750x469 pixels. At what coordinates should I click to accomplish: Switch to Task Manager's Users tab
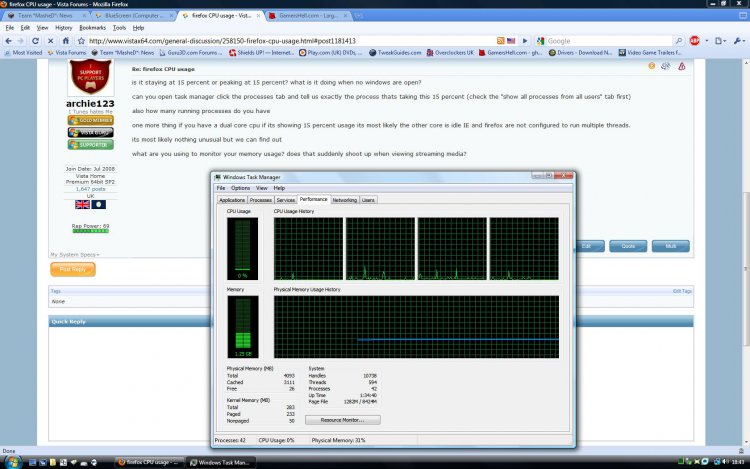coord(368,200)
